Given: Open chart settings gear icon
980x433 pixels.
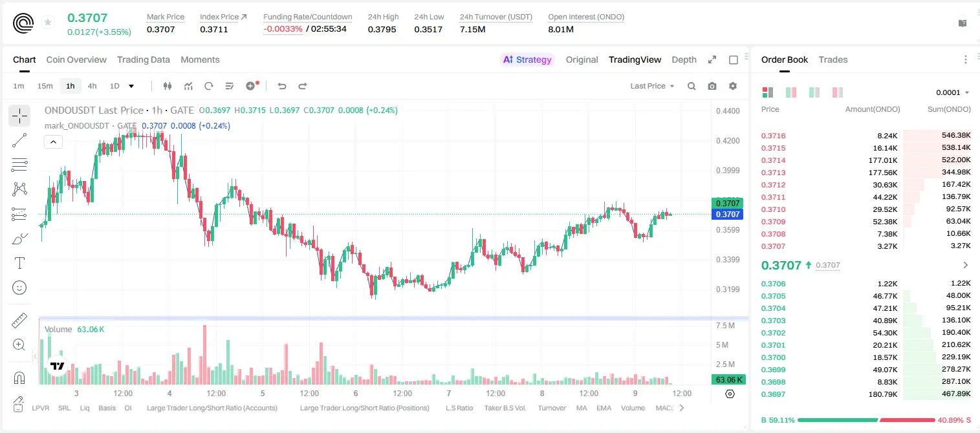Looking at the screenshot, I should pos(733,86).
